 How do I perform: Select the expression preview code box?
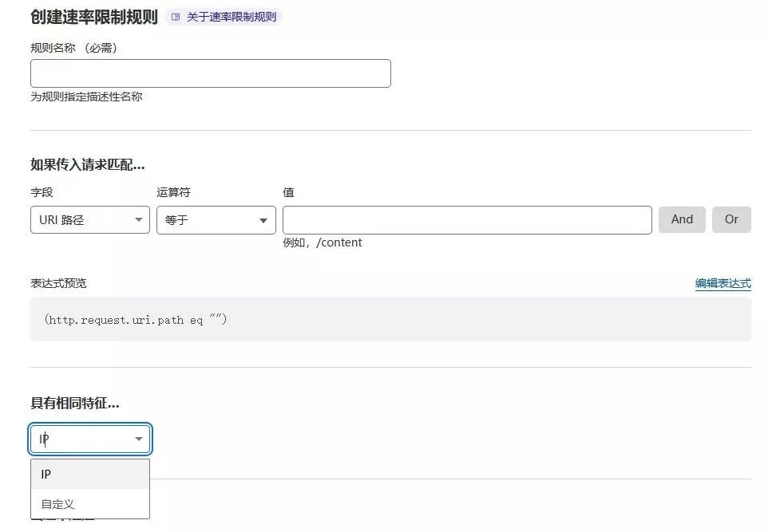[389, 318]
